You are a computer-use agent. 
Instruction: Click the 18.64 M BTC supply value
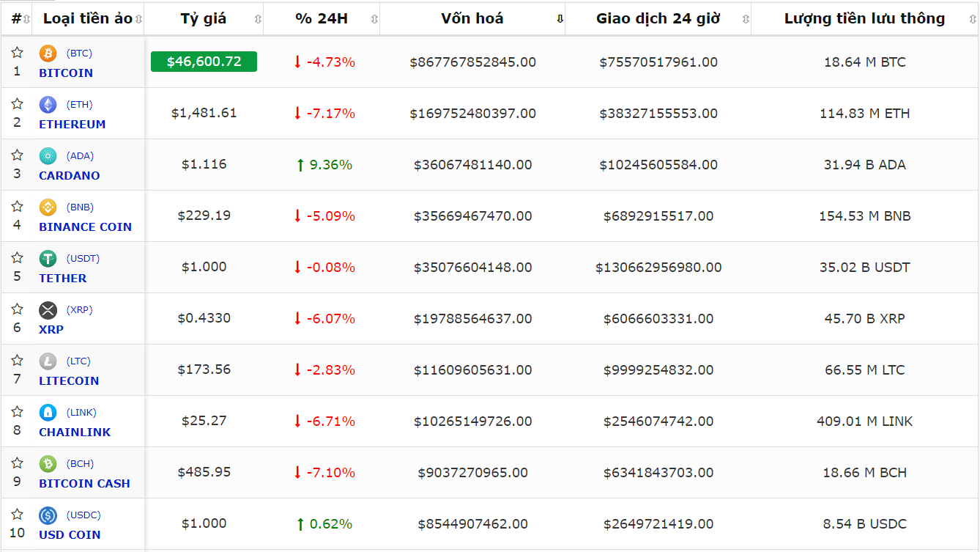coord(865,62)
